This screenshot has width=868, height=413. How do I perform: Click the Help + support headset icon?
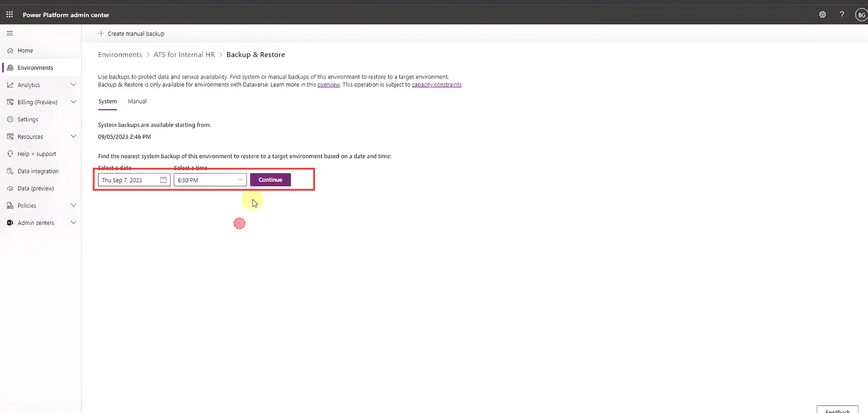click(10, 154)
